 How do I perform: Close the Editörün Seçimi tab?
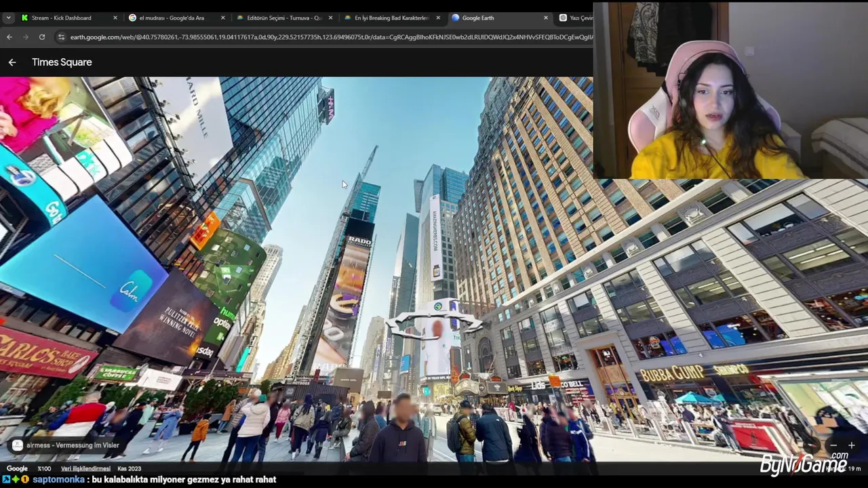(330, 18)
